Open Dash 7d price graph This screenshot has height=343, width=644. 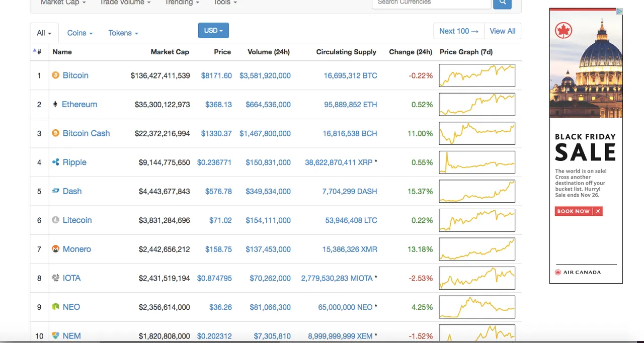click(477, 191)
